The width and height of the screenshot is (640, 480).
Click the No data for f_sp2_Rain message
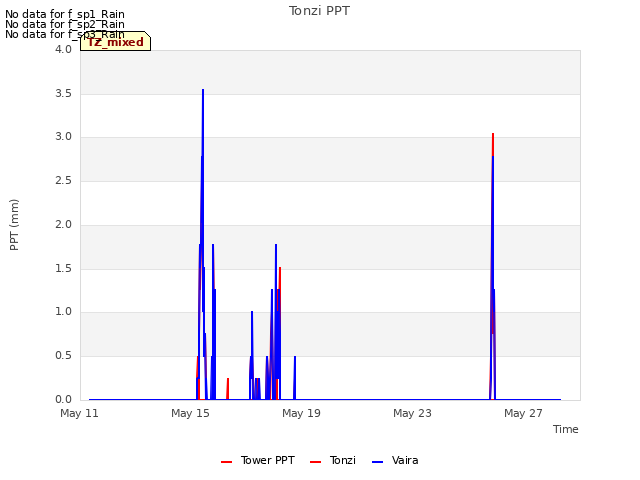(x=65, y=24)
